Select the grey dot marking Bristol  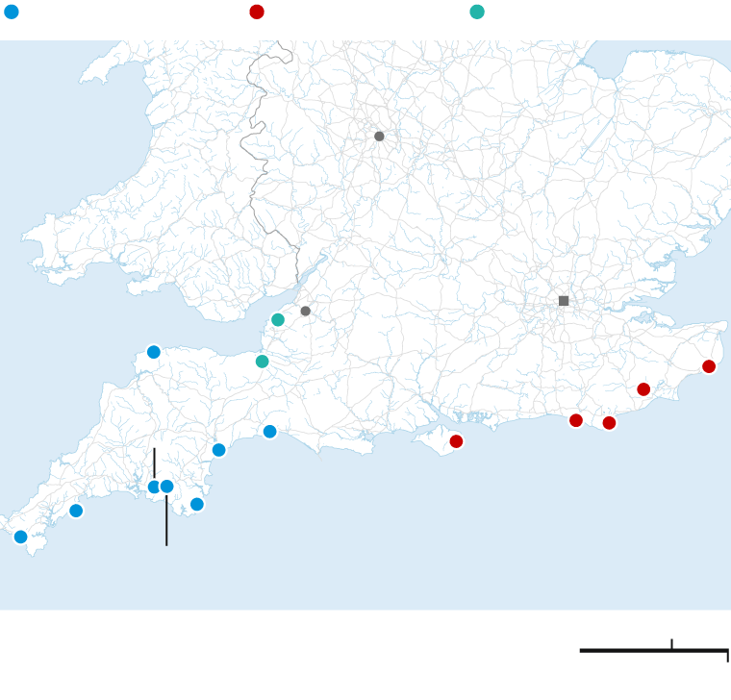[306, 312]
